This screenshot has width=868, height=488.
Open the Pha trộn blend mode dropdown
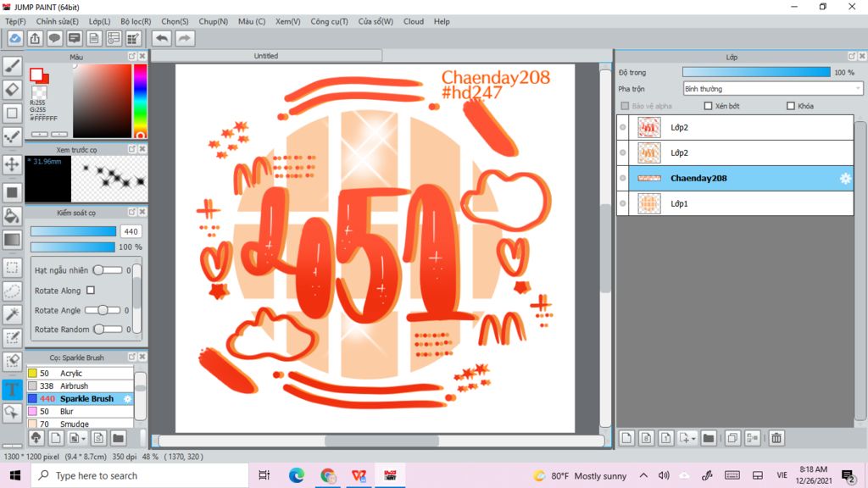tap(773, 88)
